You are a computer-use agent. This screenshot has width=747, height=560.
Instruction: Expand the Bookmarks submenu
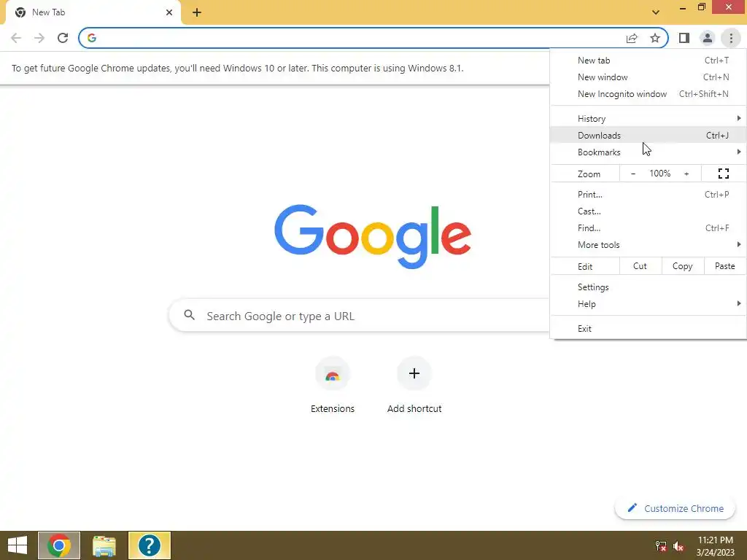[648, 152]
